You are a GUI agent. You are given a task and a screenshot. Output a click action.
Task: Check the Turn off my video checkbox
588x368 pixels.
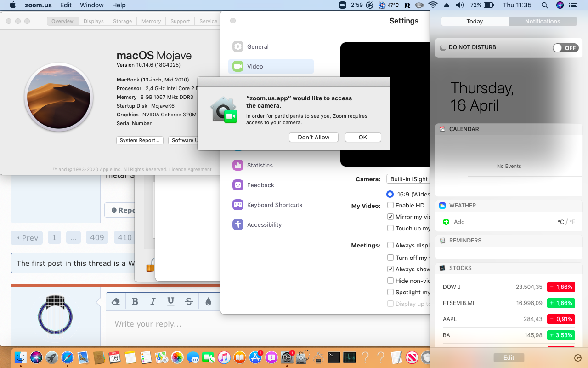pos(390,258)
